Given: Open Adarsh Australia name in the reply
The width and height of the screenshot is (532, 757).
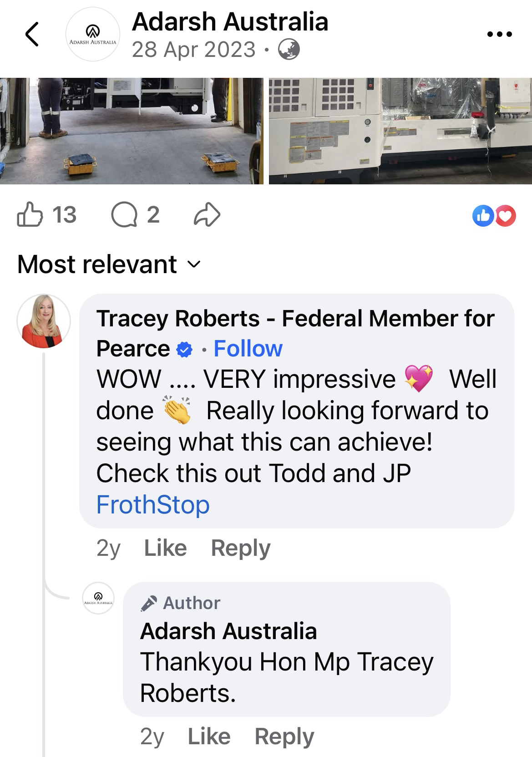Looking at the screenshot, I should tap(228, 631).
